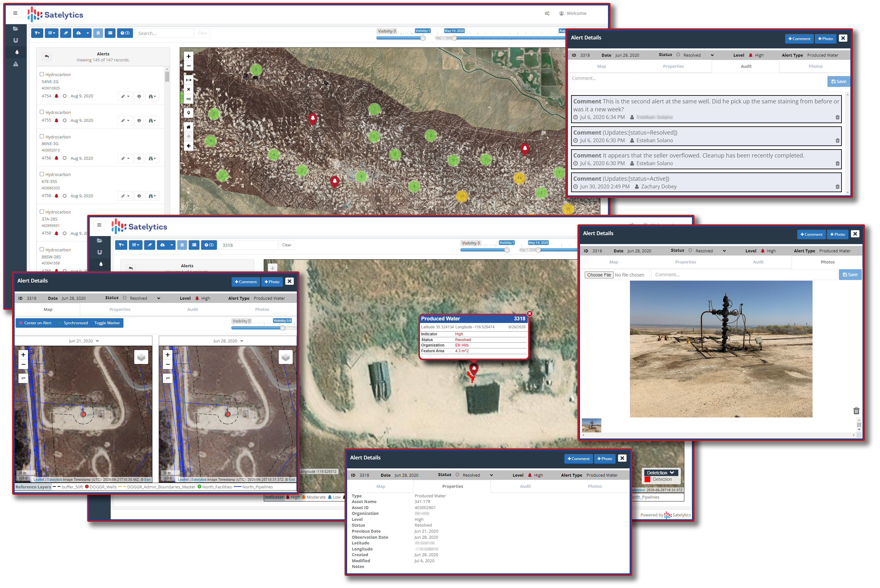The image size is (880, 588).
Task: Click +Comment in the Audit Alert Details
Action: point(799,38)
